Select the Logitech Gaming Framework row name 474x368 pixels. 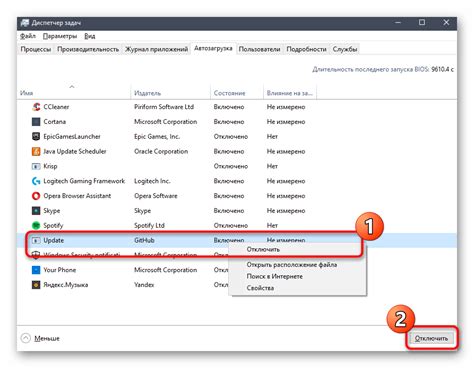(84, 181)
